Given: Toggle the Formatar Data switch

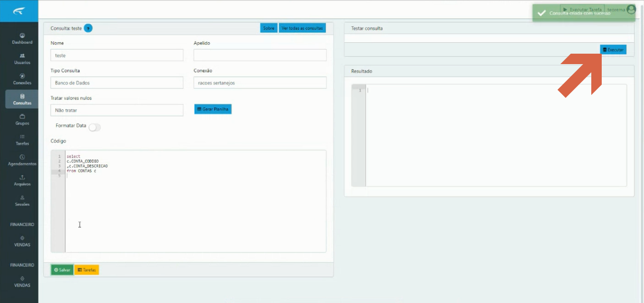Looking at the screenshot, I should (x=95, y=127).
